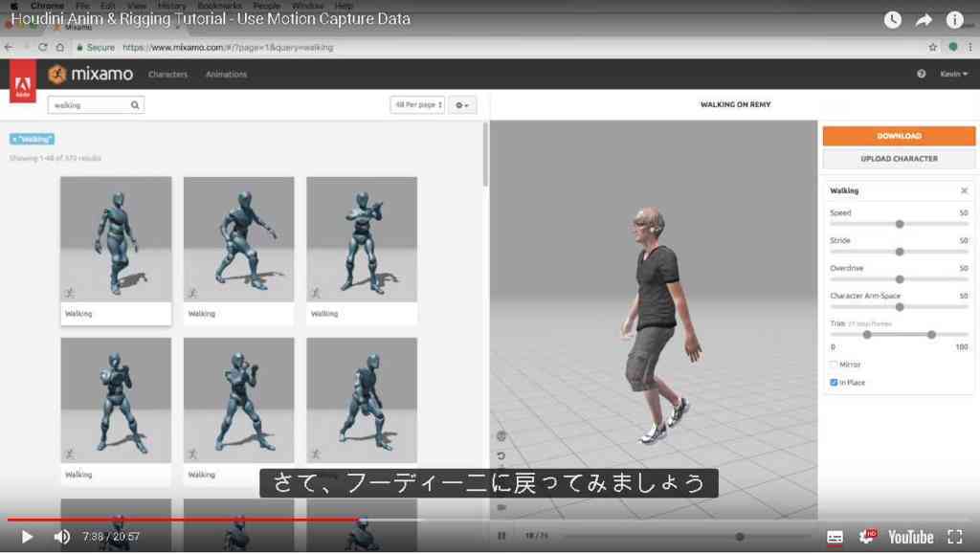Open the gear filter dropdown
Image resolution: width=980 pixels, height=554 pixels.
(x=462, y=105)
